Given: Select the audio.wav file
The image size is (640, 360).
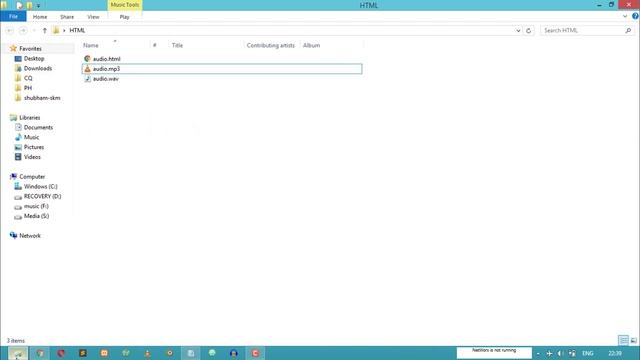Looking at the screenshot, I should [x=106, y=79].
